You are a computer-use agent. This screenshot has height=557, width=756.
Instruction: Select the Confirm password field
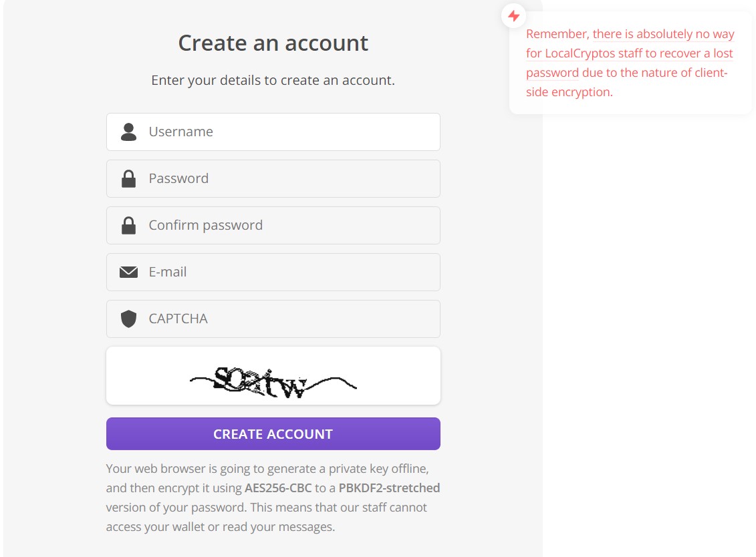click(x=273, y=226)
